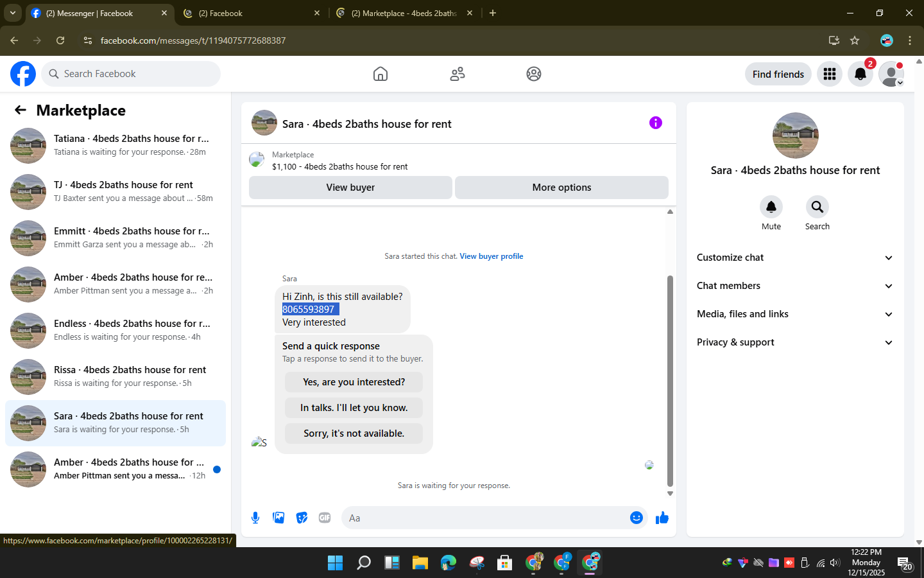Open unread Amber Pittman conversation from 12h ago

pyautogui.click(x=116, y=469)
